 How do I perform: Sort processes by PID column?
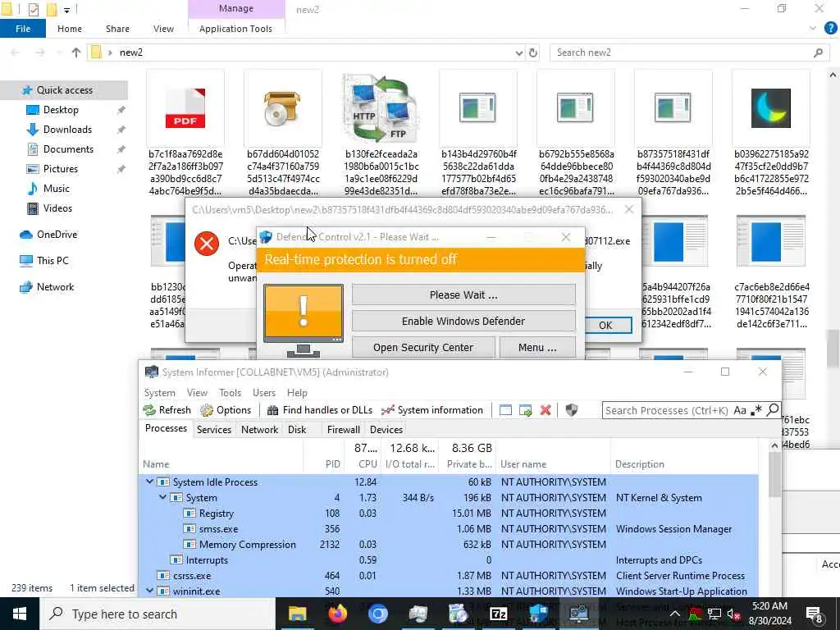(x=332, y=464)
